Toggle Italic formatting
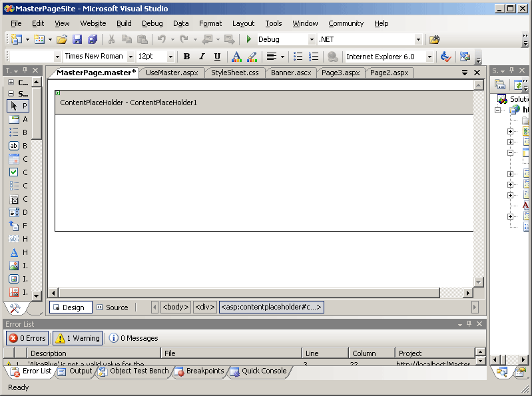 pyautogui.click(x=202, y=57)
